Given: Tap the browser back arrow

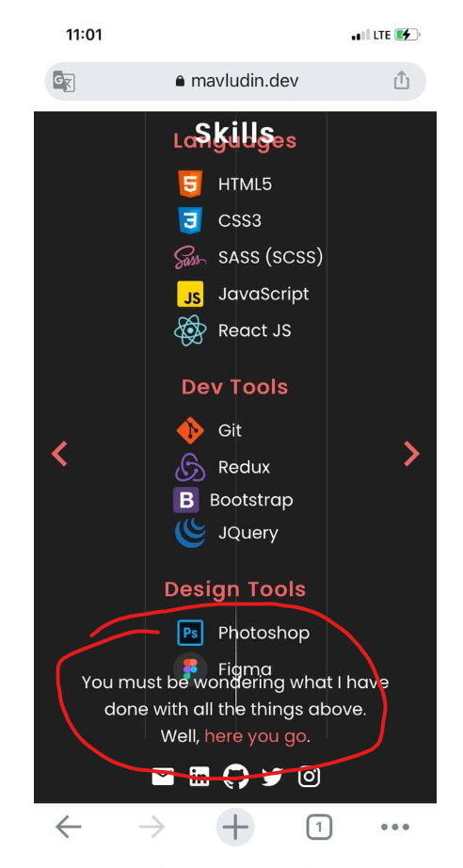Looking at the screenshot, I should tap(69, 828).
